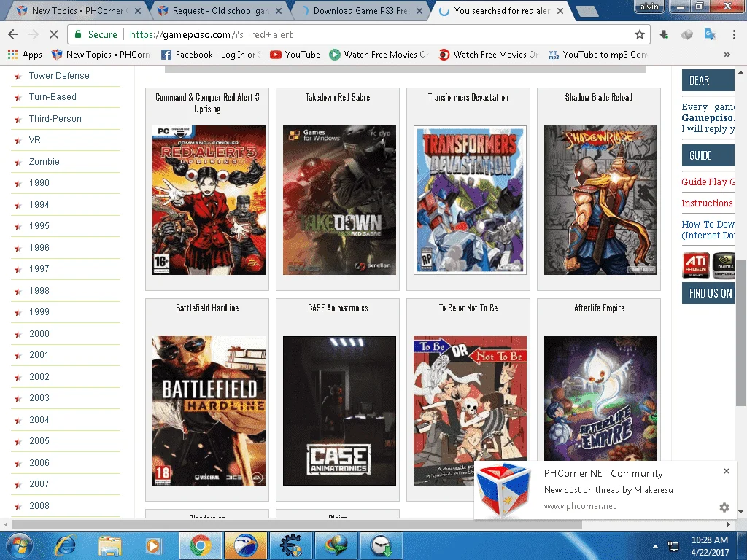Select the Third-Person category
Screen dimensions: 747x560
click(x=55, y=119)
